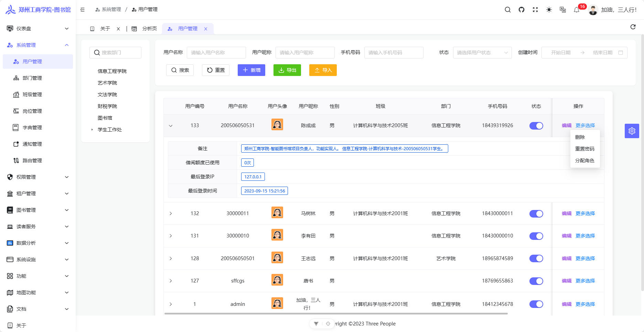The image size is (644, 332).
Task: Expand row details for user 131
Action: (171, 236)
